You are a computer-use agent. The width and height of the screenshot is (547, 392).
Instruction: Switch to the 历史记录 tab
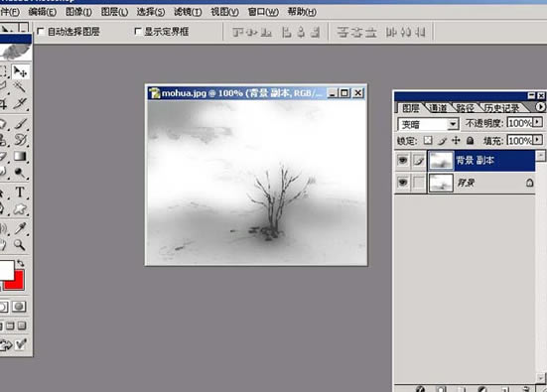(501, 108)
